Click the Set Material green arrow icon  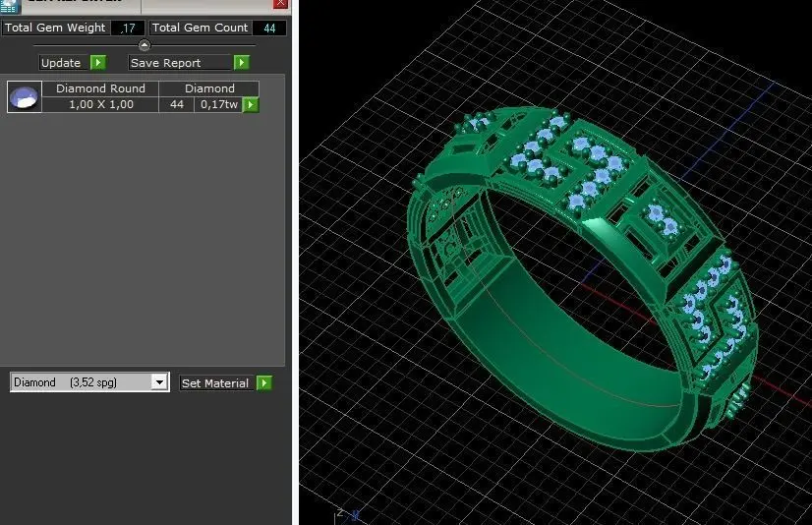(264, 383)
